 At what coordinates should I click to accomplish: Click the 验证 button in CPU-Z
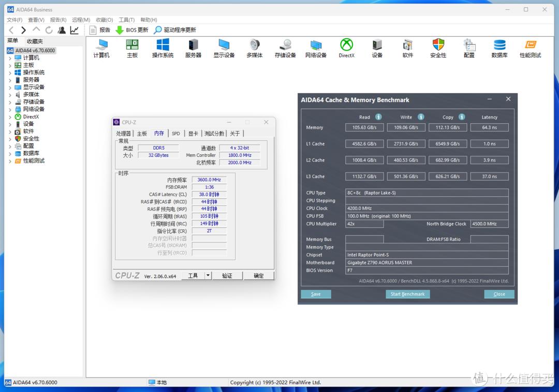click(x=228, y=275)
